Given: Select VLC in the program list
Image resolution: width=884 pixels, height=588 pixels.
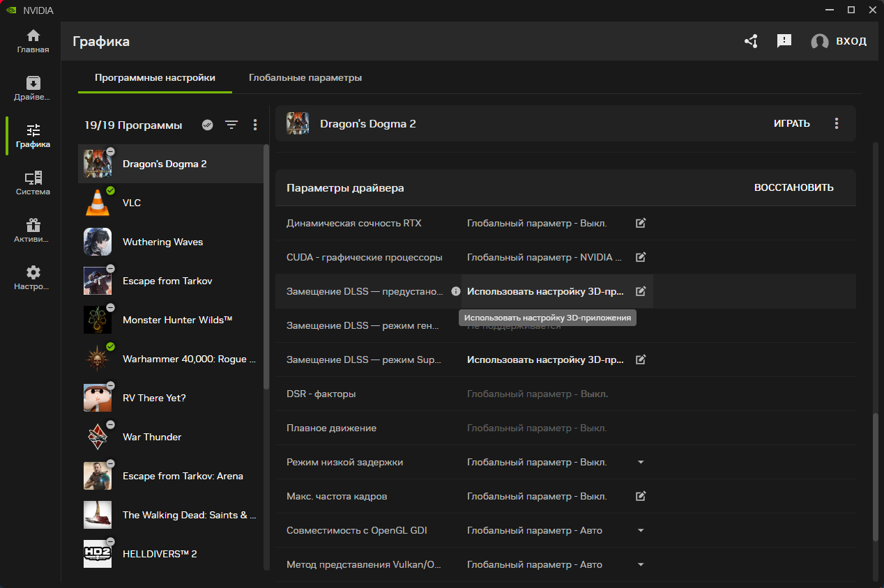Looking at the screenshot, I should tap(171, 203).
